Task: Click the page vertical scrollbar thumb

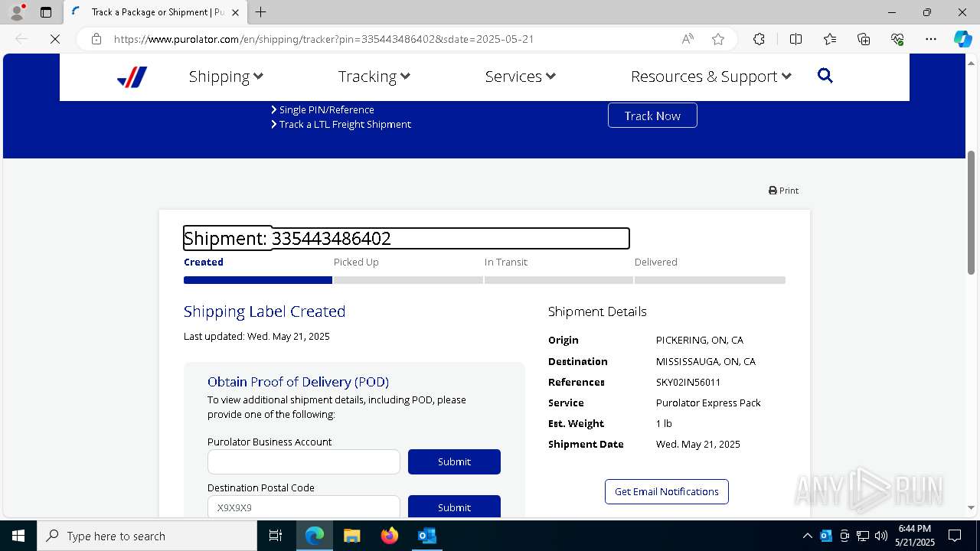Action: coord(971,213)
